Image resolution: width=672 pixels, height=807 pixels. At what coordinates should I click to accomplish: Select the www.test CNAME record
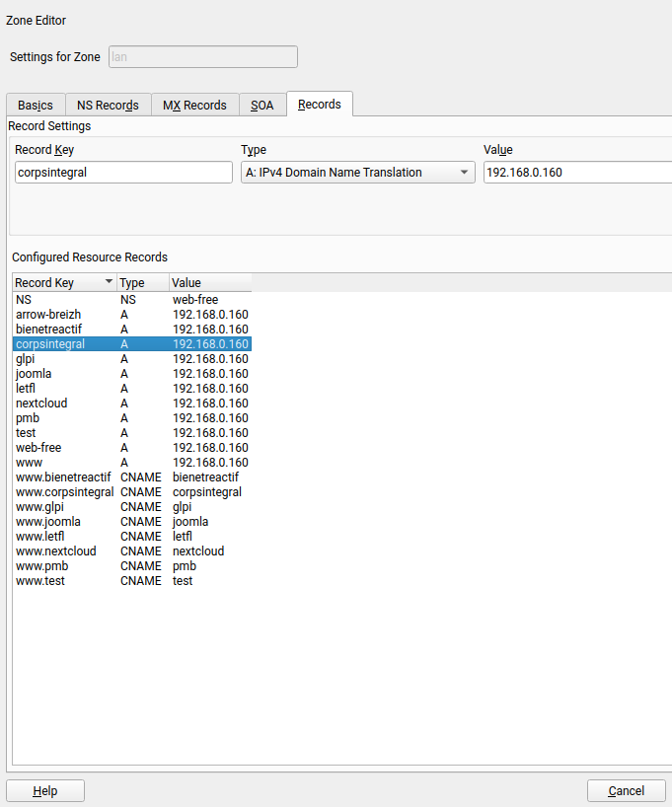132,581
